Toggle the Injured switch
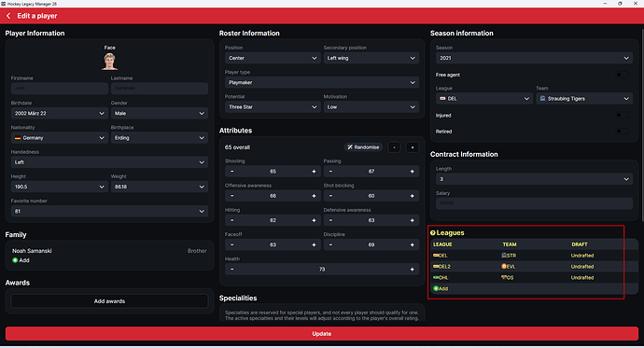 (x=623, y=115)
